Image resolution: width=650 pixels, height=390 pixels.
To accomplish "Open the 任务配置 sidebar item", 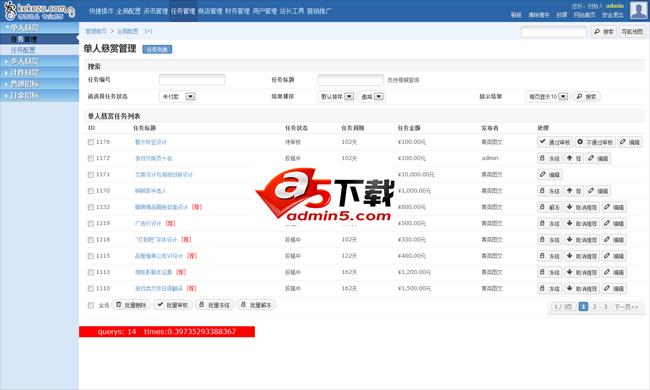I will [x=39, y=50].
